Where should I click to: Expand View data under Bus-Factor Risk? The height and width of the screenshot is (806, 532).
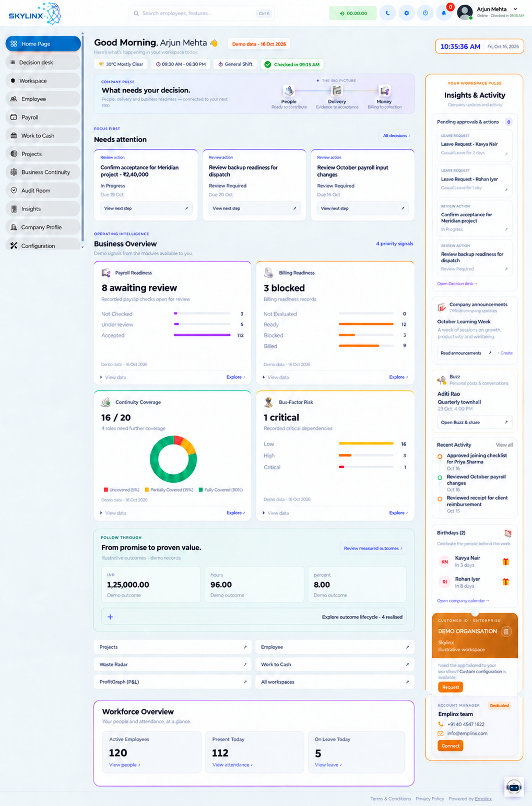tap(276, 513)
